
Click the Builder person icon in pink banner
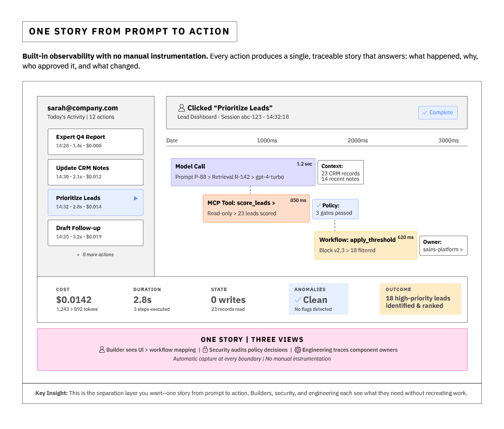[101, 350]
